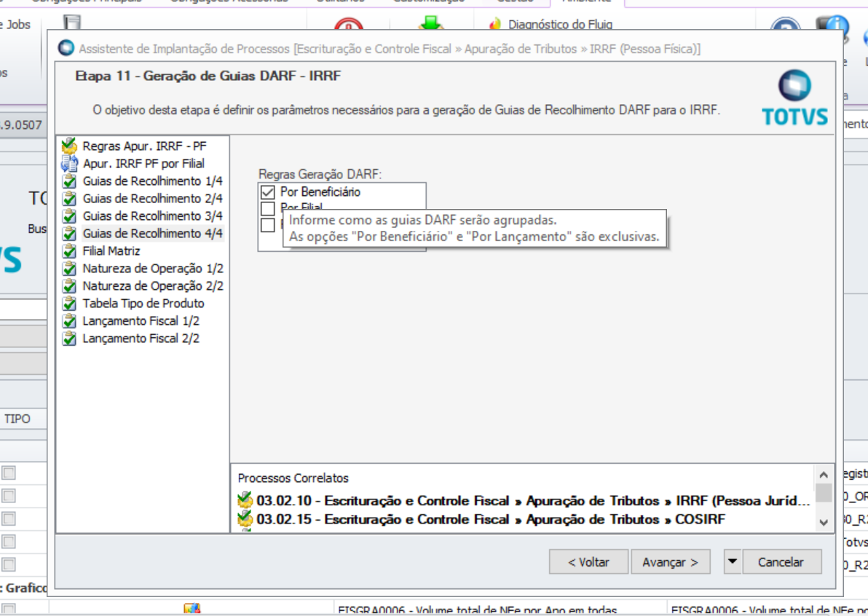Select Natureza de Operação 1/2 step
This screenshot has height=616, width=868.
tap(153, 269)
